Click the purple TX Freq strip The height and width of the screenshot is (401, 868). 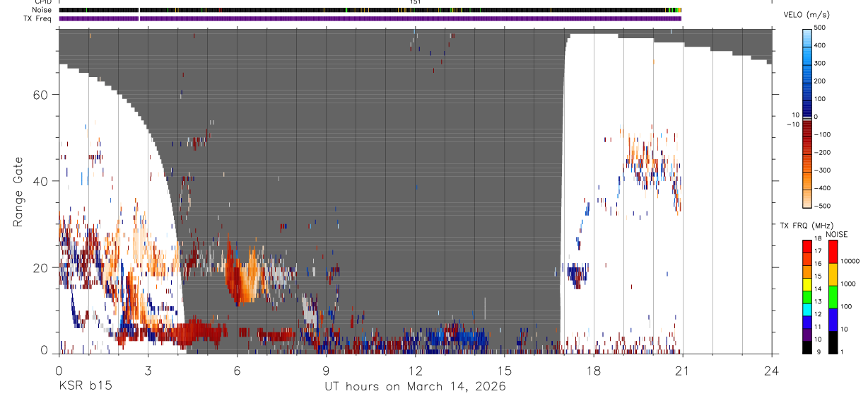point(370,18)
